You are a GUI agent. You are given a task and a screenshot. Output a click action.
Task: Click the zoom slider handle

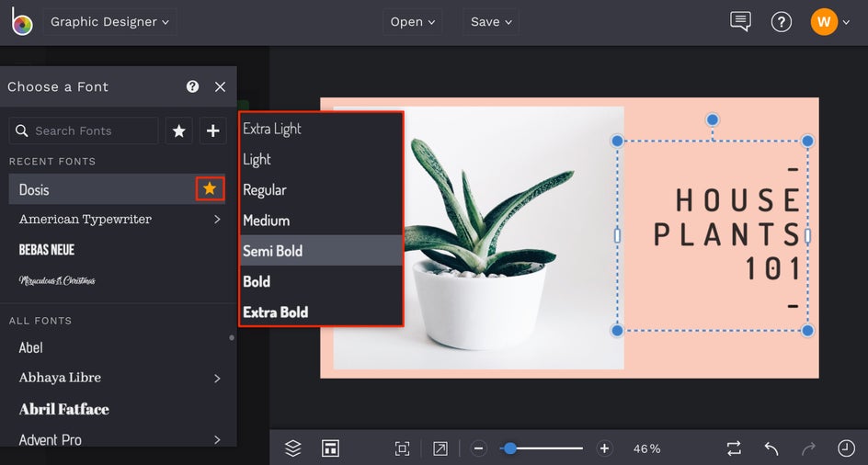[509, 448]
